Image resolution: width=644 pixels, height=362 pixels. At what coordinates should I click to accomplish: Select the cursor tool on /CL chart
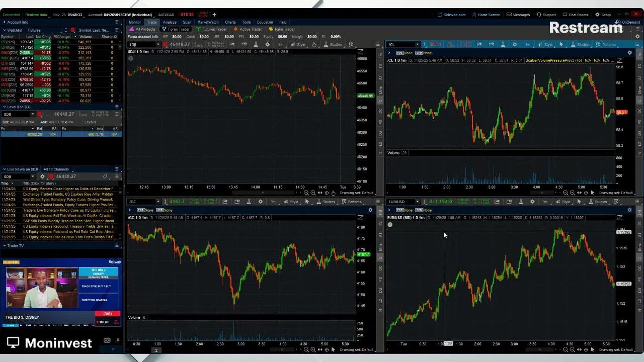pyautogui.click(x=561, y=44)
